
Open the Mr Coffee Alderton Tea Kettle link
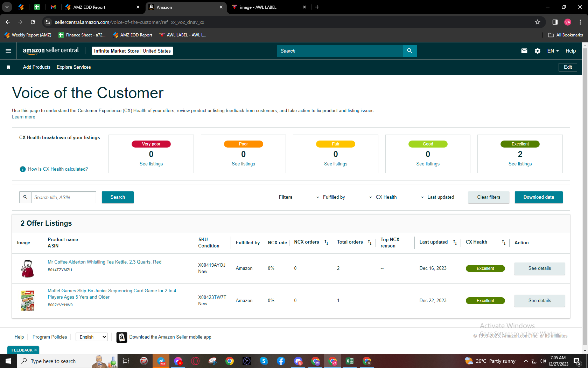tap(105, 262)
